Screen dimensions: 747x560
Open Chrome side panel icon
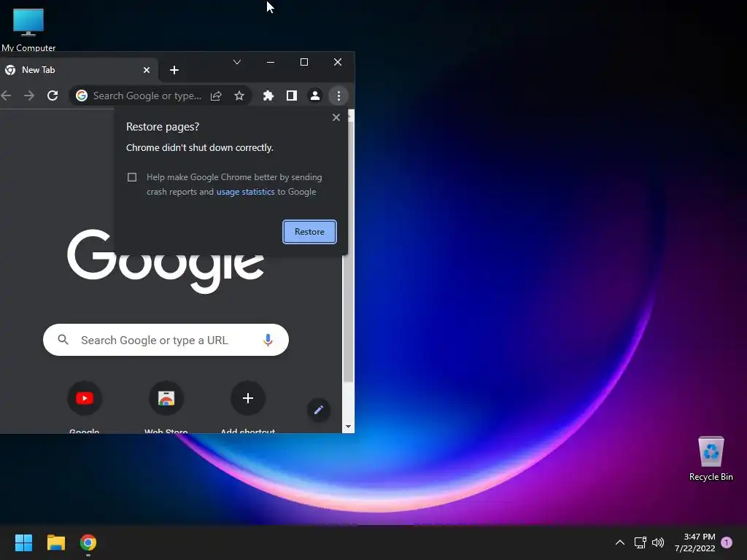click(292, 96)
